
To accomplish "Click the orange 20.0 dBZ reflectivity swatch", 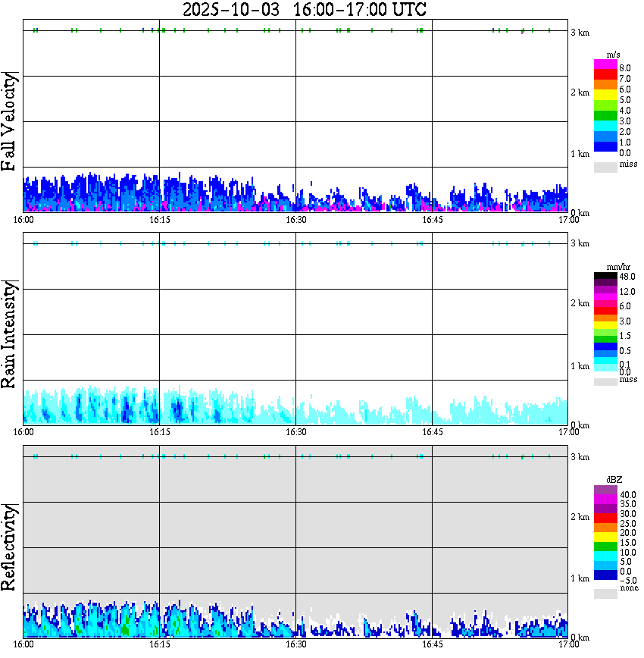I will (605, 528).
